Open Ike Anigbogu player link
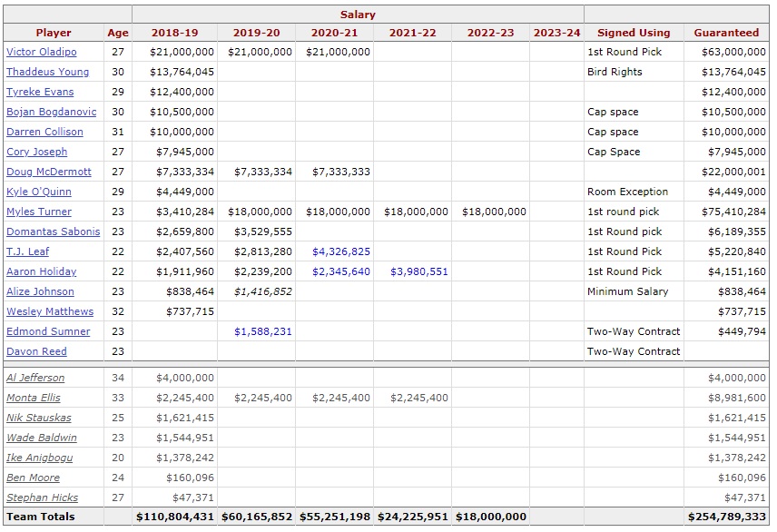777x532 pixels. (x=40, y=458)
